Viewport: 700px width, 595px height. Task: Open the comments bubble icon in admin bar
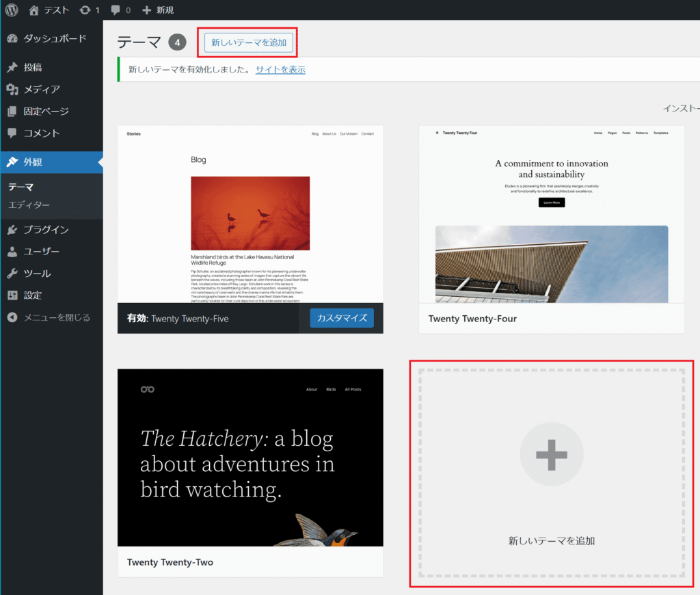click(116, 10)
